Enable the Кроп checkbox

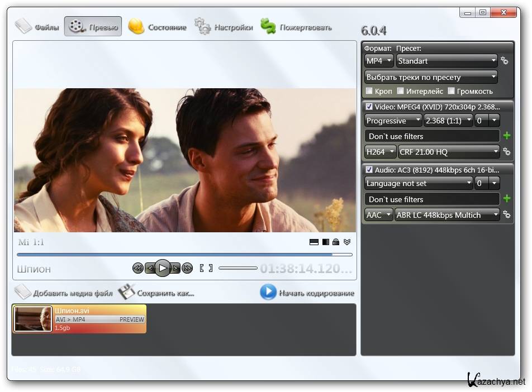369,91
